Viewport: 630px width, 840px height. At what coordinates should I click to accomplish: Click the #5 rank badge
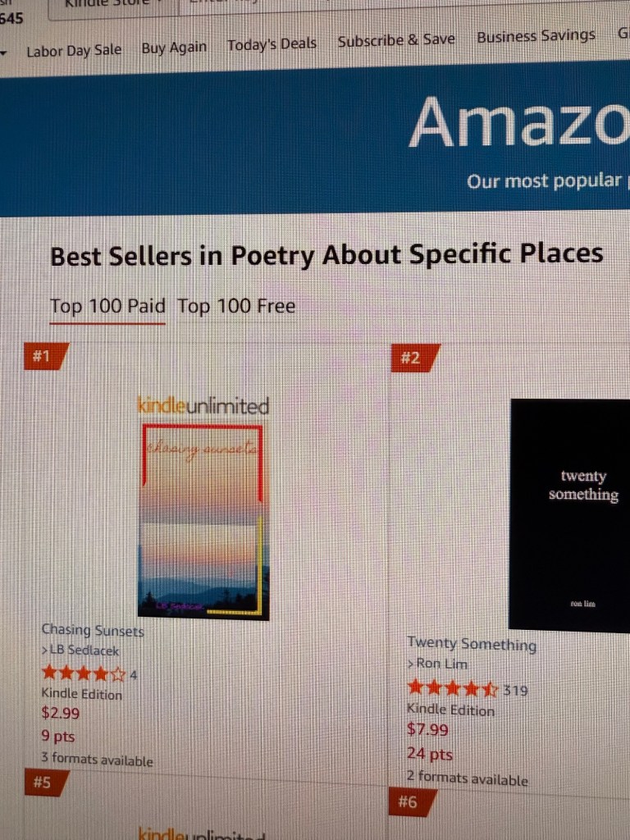(x=44, y=783)
